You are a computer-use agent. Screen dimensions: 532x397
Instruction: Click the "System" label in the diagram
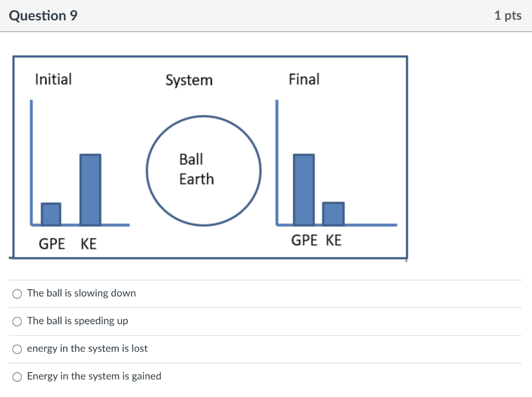pyautogui.click(x=189, y=80)
